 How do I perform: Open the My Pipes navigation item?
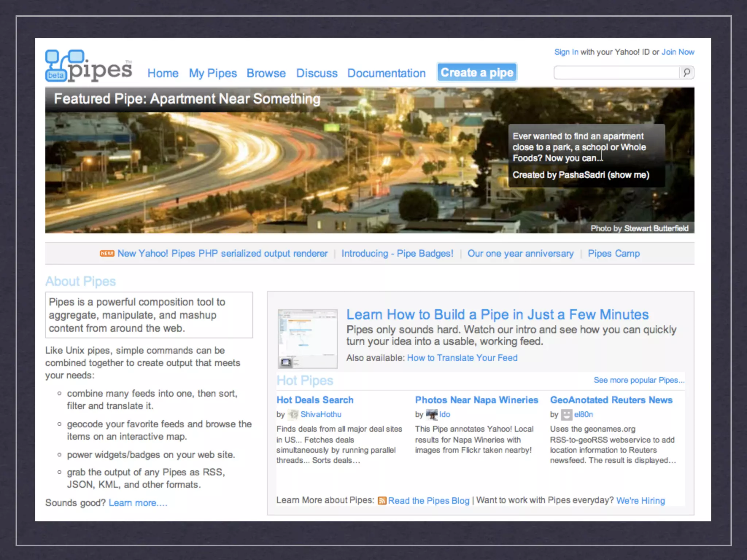tap(213, 73)
